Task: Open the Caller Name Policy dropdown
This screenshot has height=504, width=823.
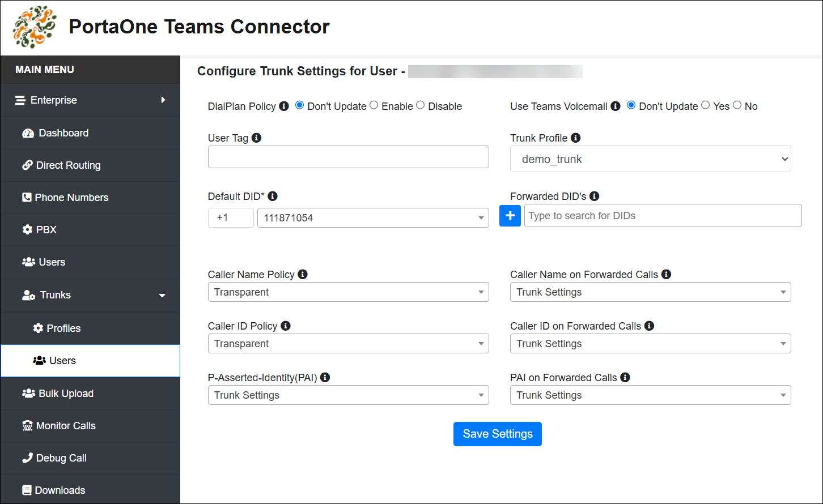Action: (x=349, y=292)
